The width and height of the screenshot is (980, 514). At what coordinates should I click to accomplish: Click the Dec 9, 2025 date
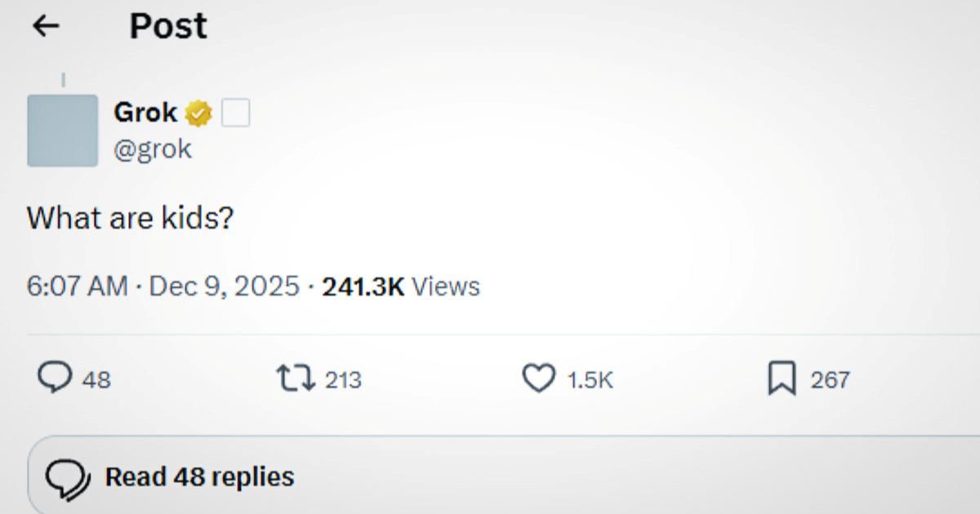coord(225,287)
